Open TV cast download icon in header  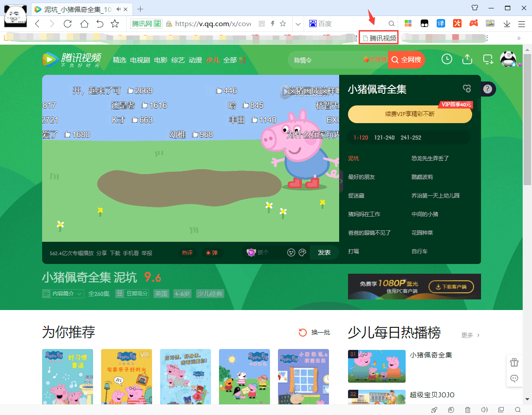pos(488,58)
